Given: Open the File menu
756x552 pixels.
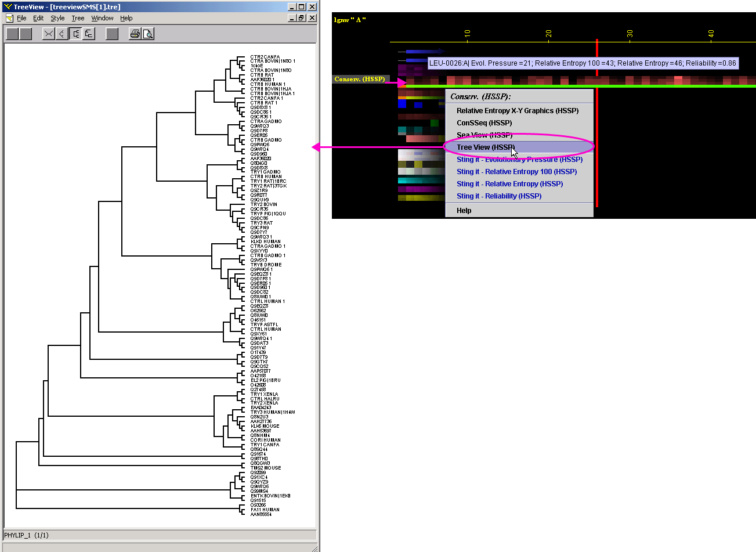Looking at the screenshot, I should click(21, 18).
